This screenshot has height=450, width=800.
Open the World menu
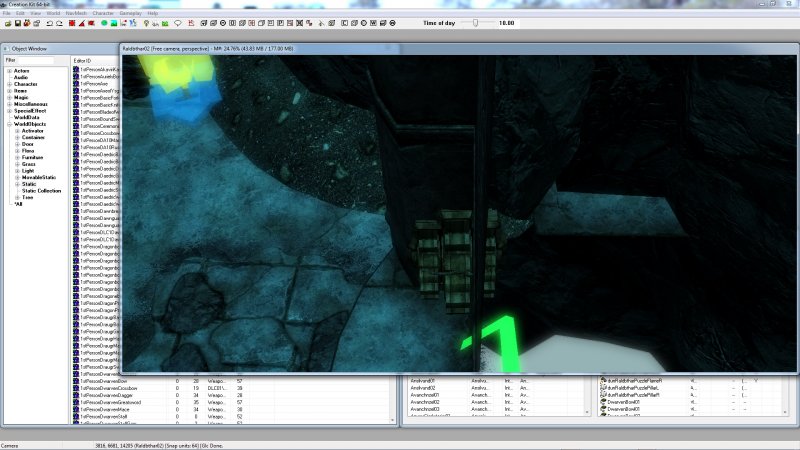[x=53, y=13]
